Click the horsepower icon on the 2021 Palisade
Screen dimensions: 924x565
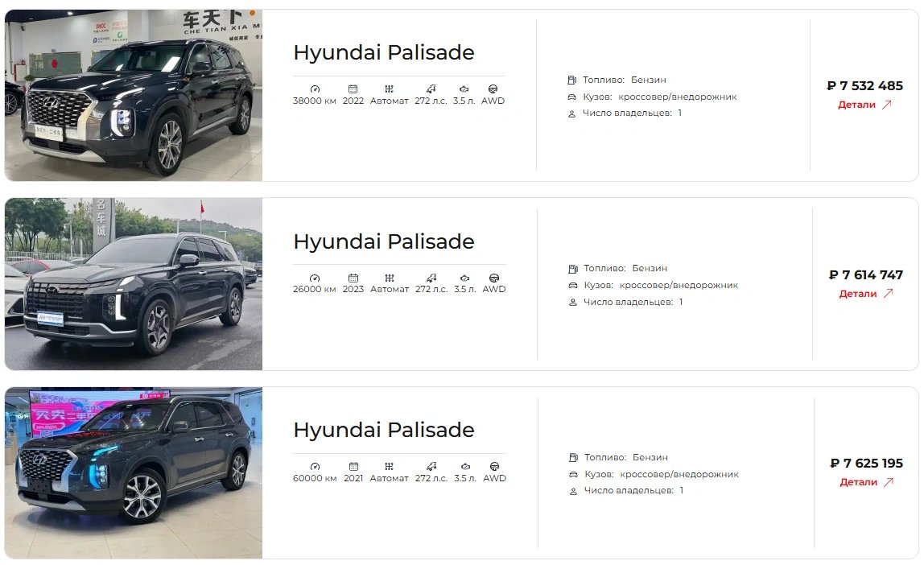[431, 467]
